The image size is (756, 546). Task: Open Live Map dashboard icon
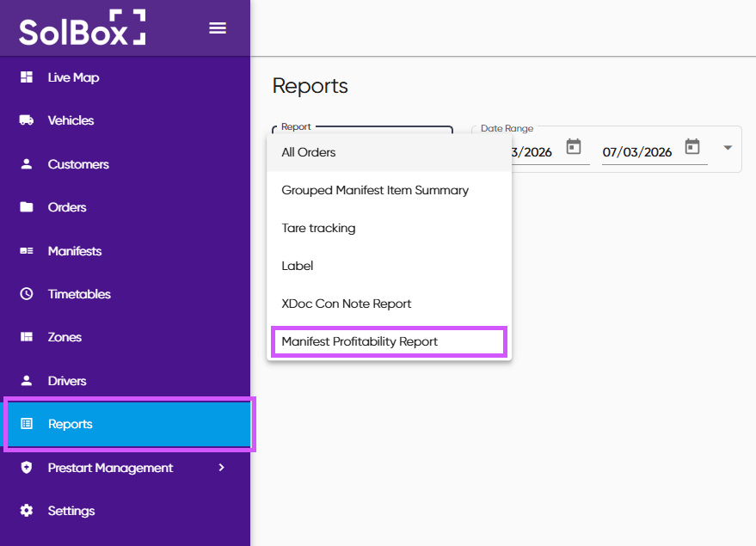(27, 77)
